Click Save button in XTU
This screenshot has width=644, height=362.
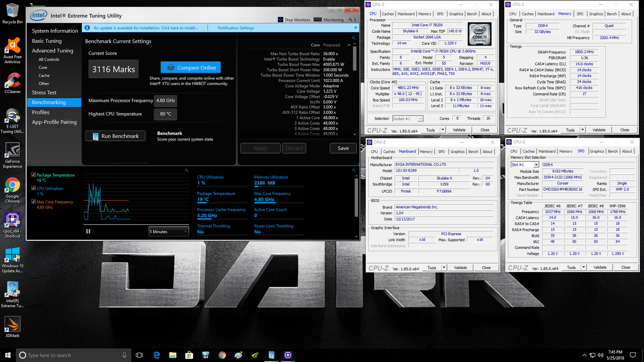[x=343, y=148]
